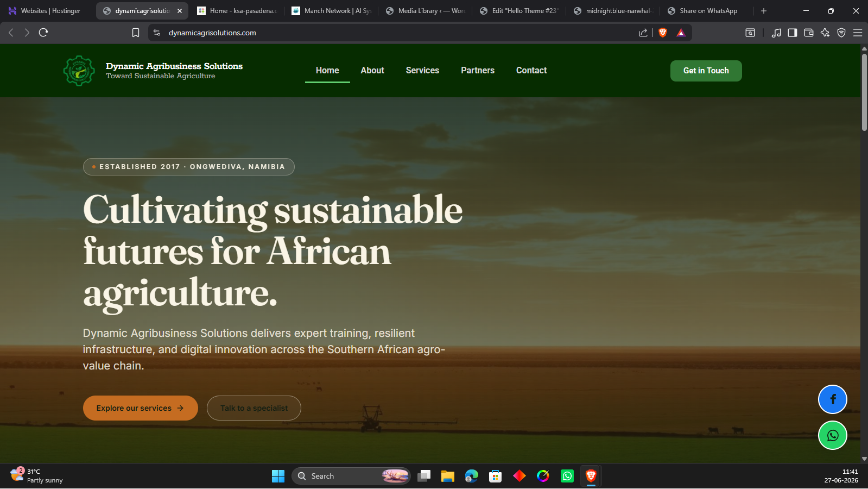The width and height of the screenshot is (868, 489).
Task: Click the Dynamic Agribusiness Solutions site title
Action: coord(174,66)
